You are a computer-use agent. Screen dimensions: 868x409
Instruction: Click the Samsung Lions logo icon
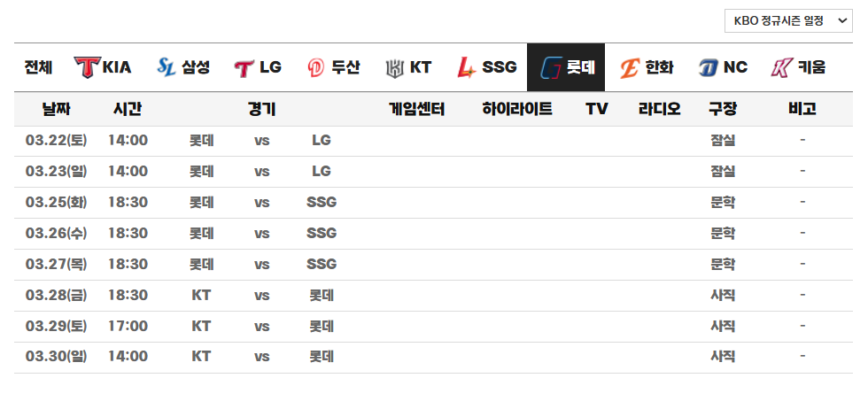[x=167, y=67]
